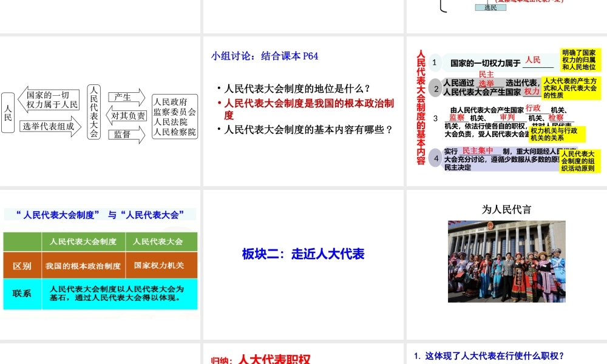
Task: Open the slide with the 人民 flow diagram
Action: (100, 111)
